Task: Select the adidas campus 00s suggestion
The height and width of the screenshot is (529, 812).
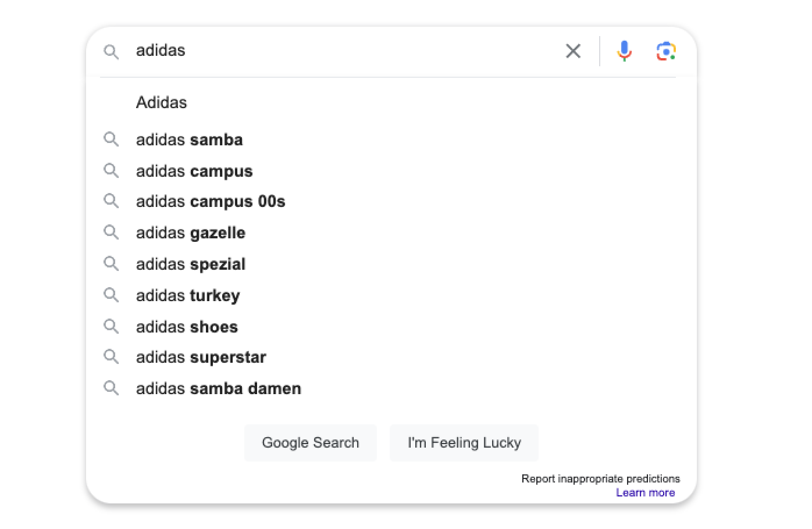Action: [211, 202]
